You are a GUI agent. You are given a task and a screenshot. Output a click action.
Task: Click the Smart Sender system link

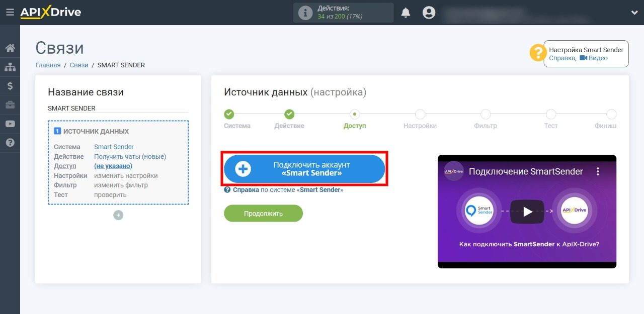point(114,147)
